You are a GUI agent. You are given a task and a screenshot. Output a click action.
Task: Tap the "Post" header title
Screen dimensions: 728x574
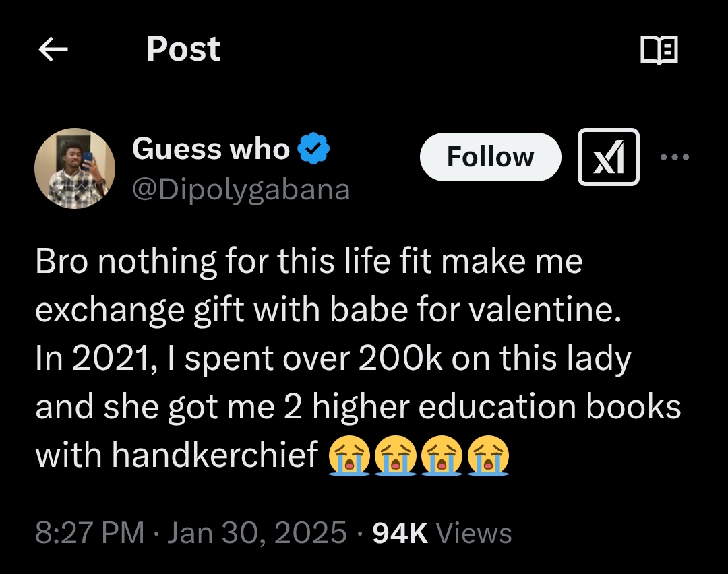183,49
